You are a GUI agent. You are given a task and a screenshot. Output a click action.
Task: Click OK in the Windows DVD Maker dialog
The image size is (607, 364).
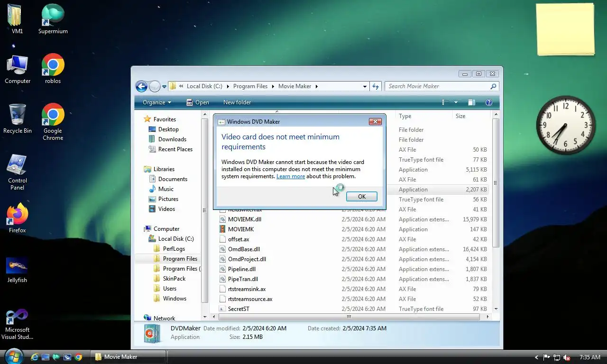(361, 196)
